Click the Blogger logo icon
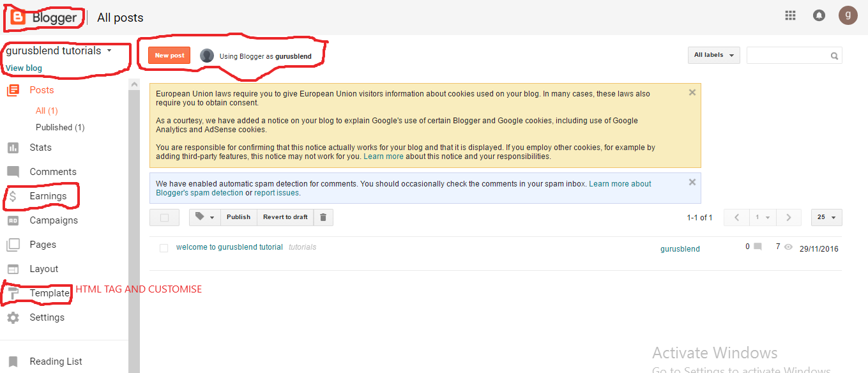The width and height of the screenshot is (868, 373). (x=18, y=17)
